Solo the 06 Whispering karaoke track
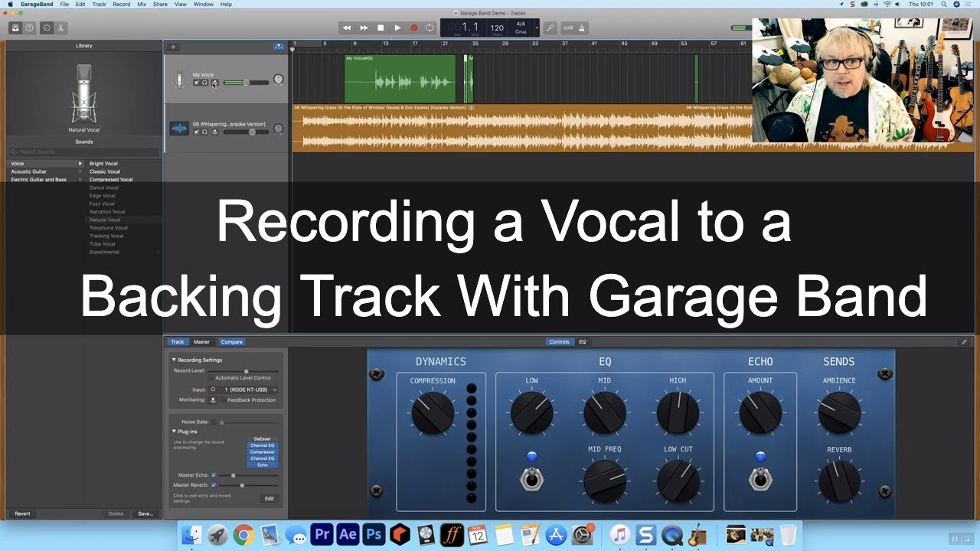This screenshot has width=980, height=551. pyautogui.click(x=204, y=132)
